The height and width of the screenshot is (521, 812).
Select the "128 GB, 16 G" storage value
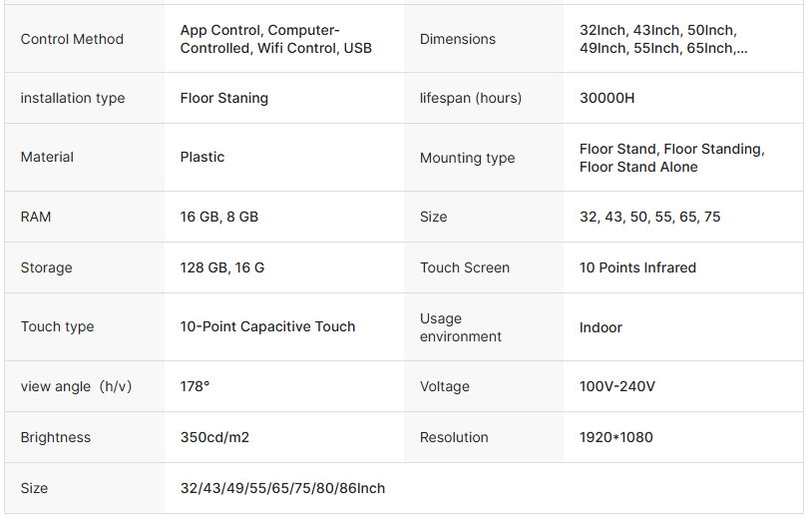pyautogui.click(x=221, y=267)
